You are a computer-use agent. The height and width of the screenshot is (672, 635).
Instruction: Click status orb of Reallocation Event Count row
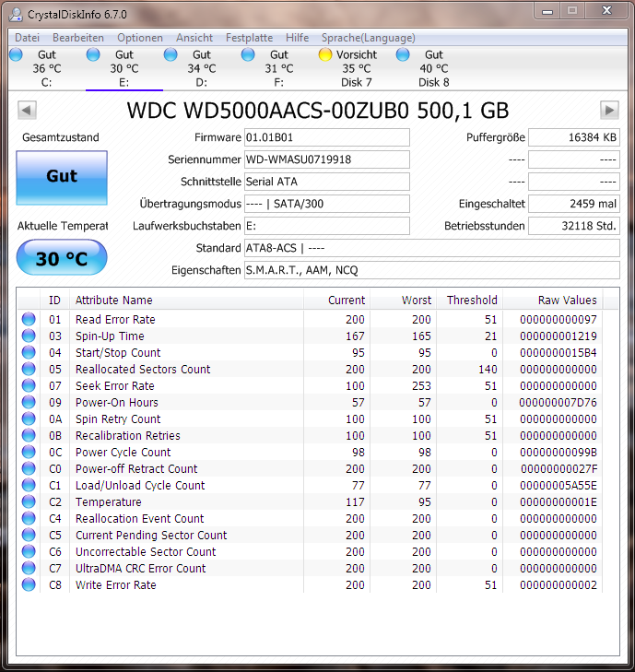point(29,518)
